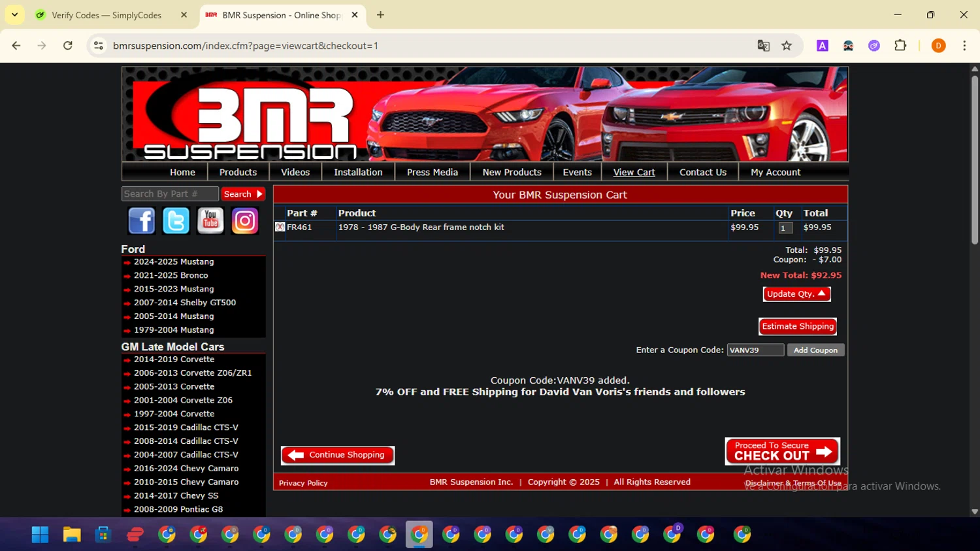This screenshot has width=980, height=551.
Task: Select 2024-2025 Mustang in Ford list
Action: [174, 261]
